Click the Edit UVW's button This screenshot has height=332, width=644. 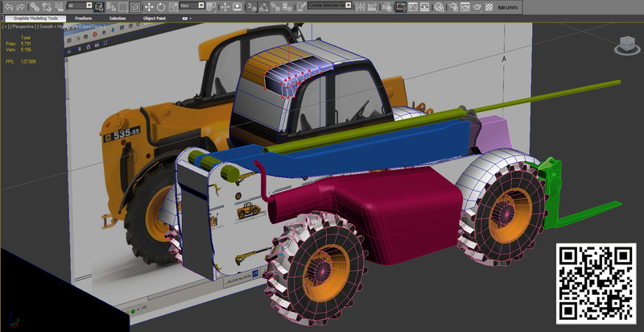(508, 6)
